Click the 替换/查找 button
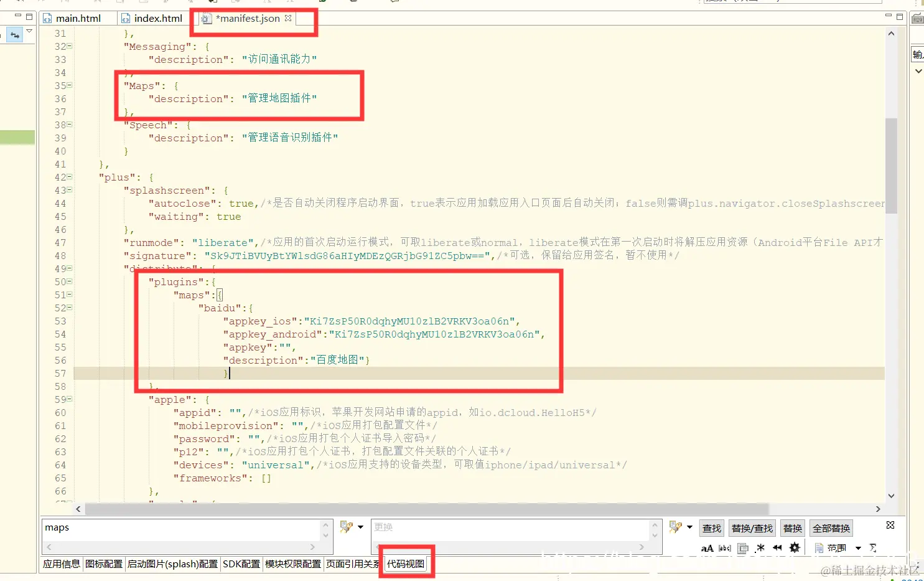The width and height of the screenshot is (924, 581). click(x=752, y=528)
